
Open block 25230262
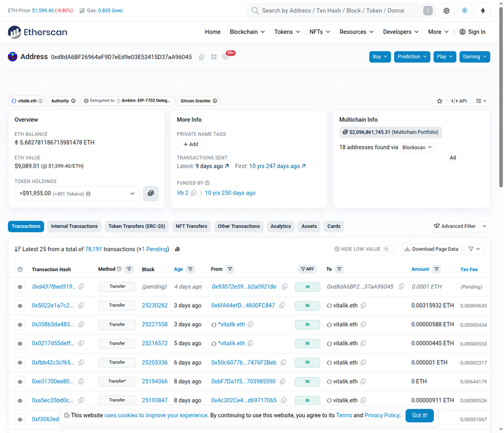[155, 306]
